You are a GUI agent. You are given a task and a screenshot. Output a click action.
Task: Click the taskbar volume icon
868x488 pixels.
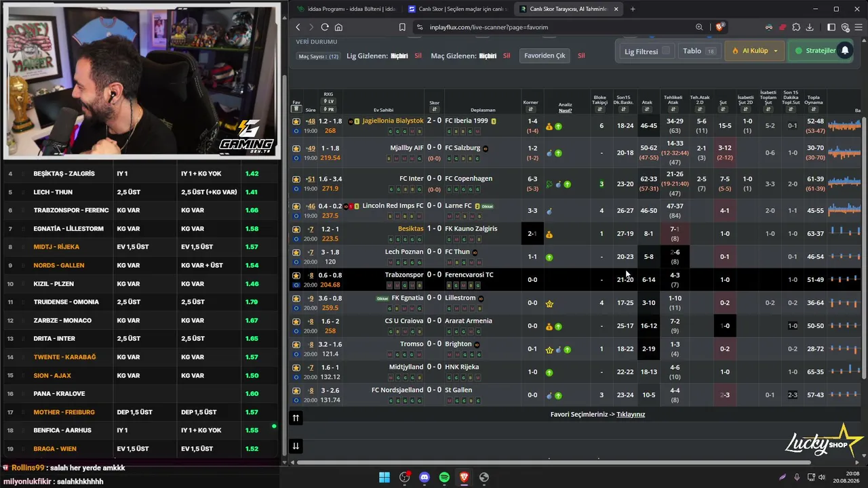coord(821,477)
